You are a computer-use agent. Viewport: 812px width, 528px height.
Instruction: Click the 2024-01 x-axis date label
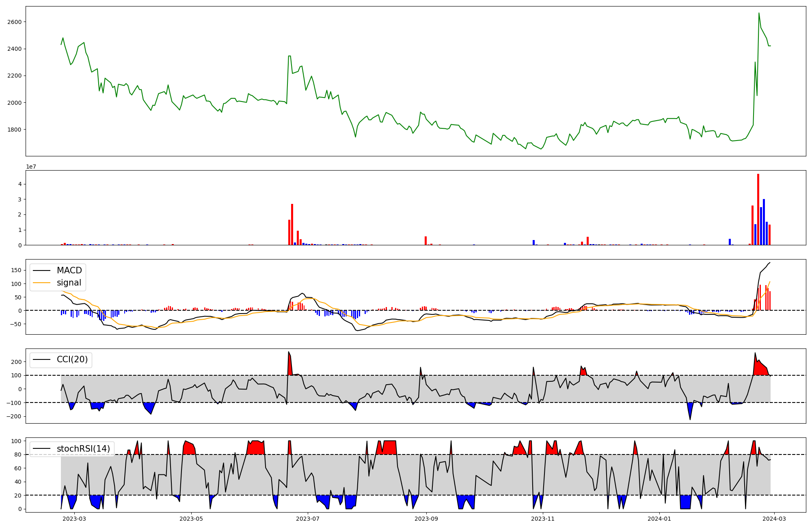[659, 519]
